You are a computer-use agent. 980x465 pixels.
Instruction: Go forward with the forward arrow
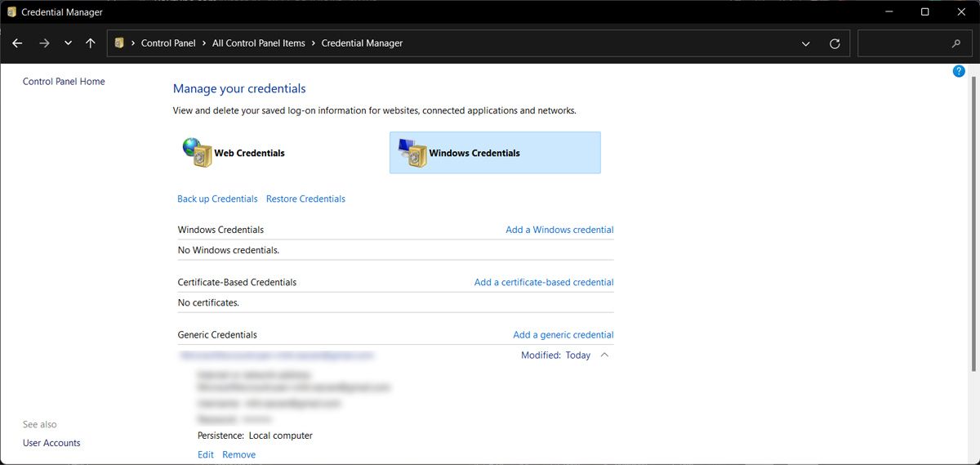(x=44, y=43)
